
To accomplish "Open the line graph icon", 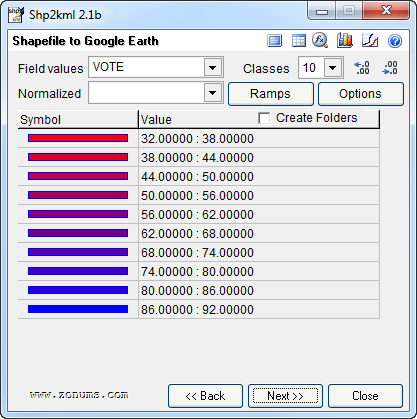I will [x=370, y=41].
